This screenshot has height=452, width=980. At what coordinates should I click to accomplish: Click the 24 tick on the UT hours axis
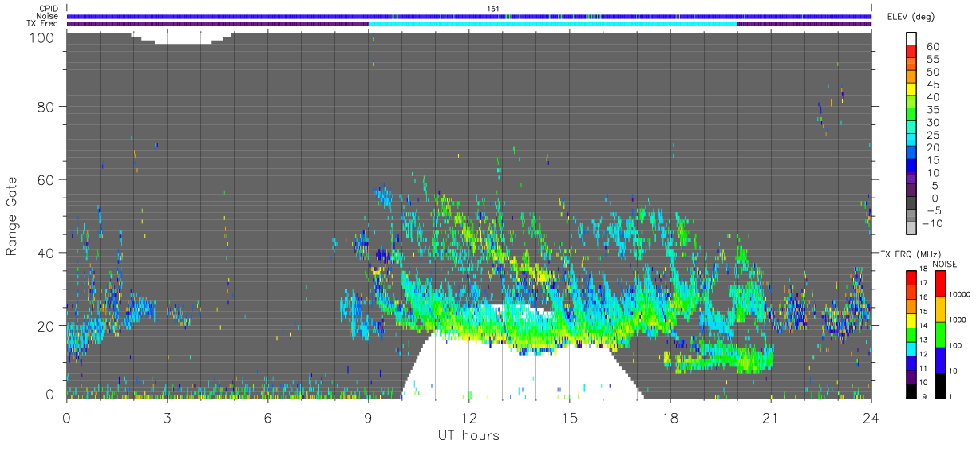[871, 417]
